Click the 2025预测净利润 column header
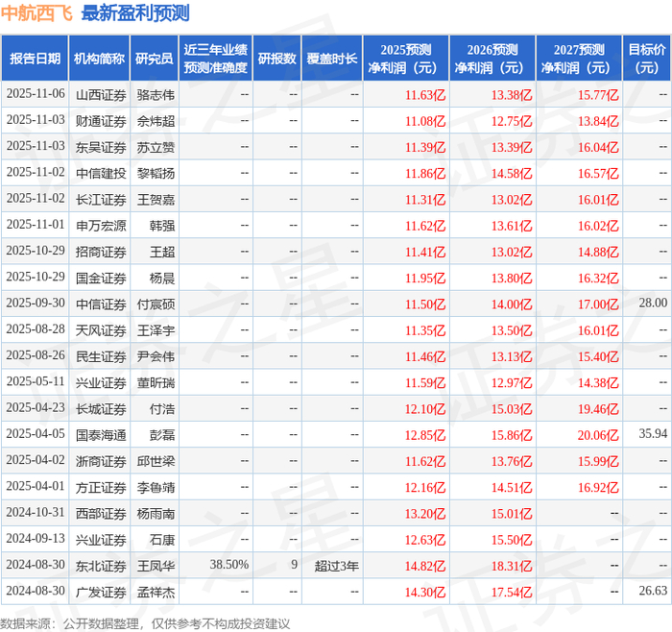This screenshot has width=672, height=632. point(406,59)
